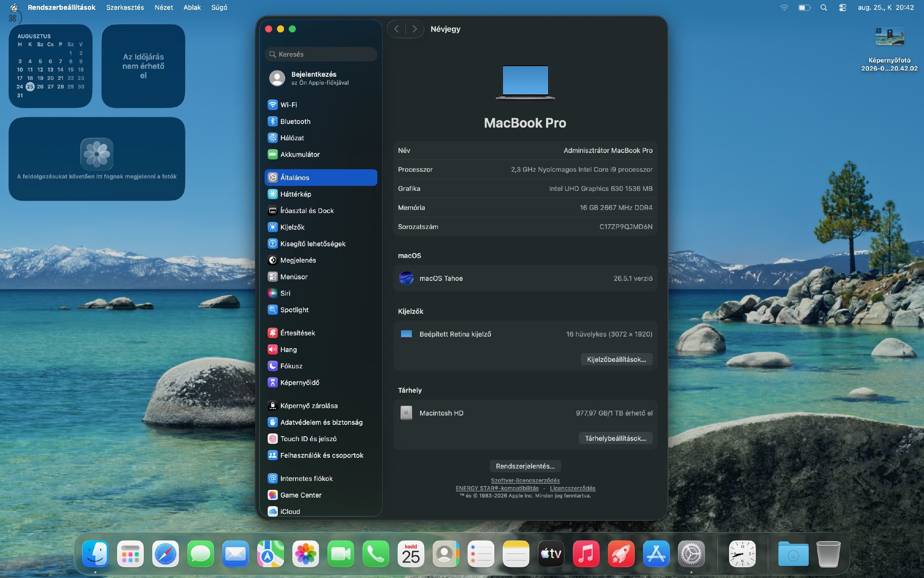Open the Súgó menu
This screenshot has width=924, height=578.
pos(219,7)
